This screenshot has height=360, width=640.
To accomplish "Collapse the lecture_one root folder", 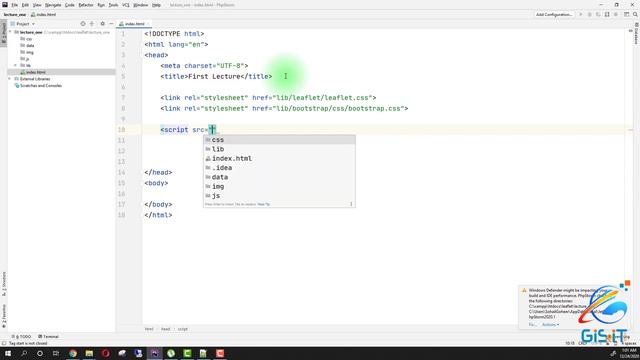I will click(10, 32).
